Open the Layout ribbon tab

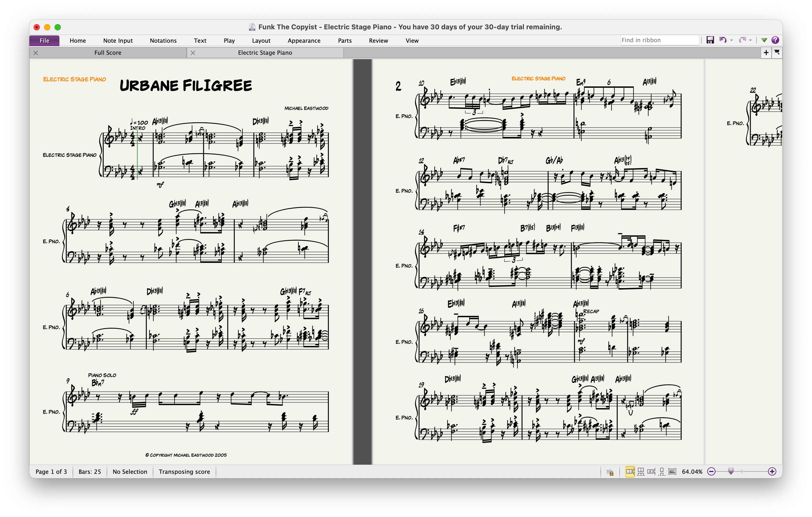pyautogui.click(x=261, y=40)
